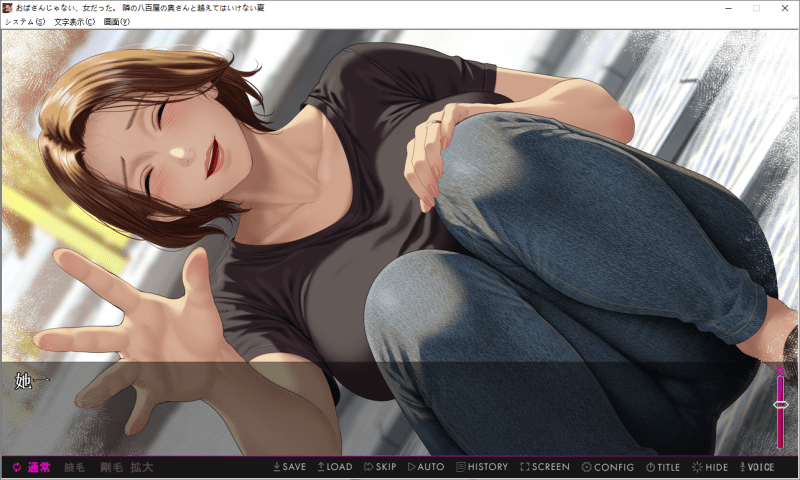Click the SAVE button in bottom bar
Image resolution: width=800 pixels, height=480 pixels.
(289, 467)
